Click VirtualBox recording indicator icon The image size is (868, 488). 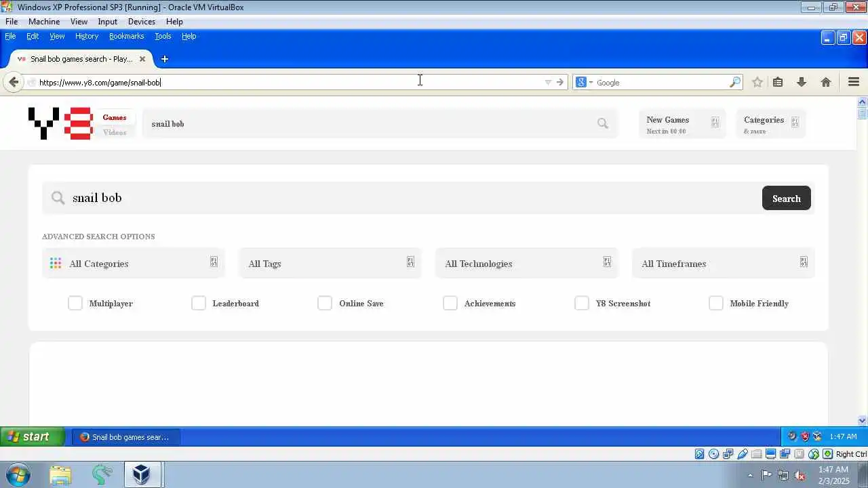[785, 454]
